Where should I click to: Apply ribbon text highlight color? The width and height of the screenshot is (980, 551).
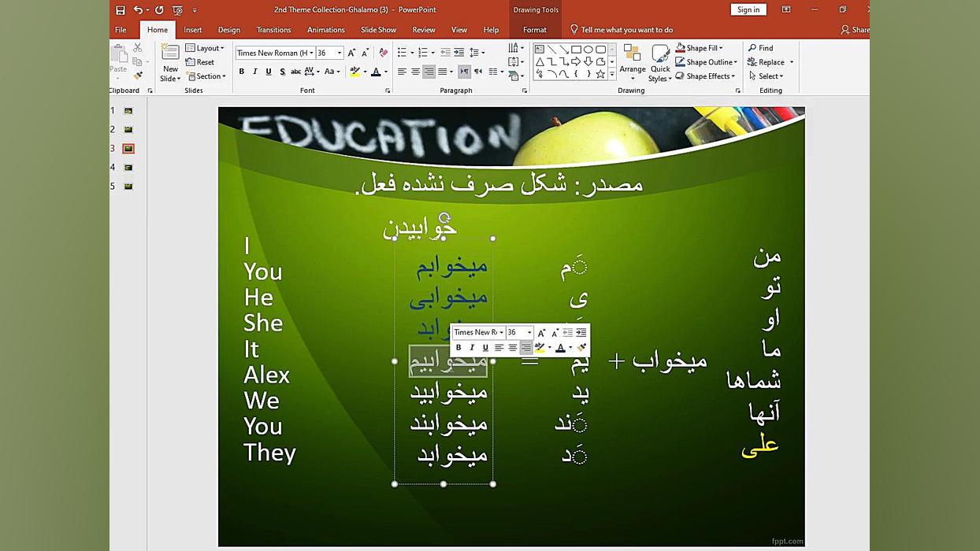(x=355, y=72)
